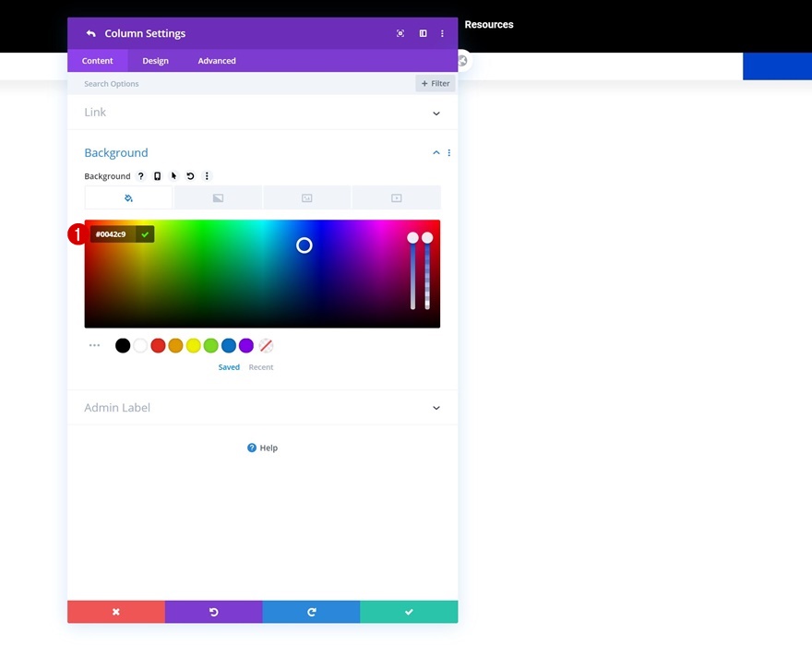Expand the Link section
Viewport: 812px width, 645px height.
(x=262, y=112)
